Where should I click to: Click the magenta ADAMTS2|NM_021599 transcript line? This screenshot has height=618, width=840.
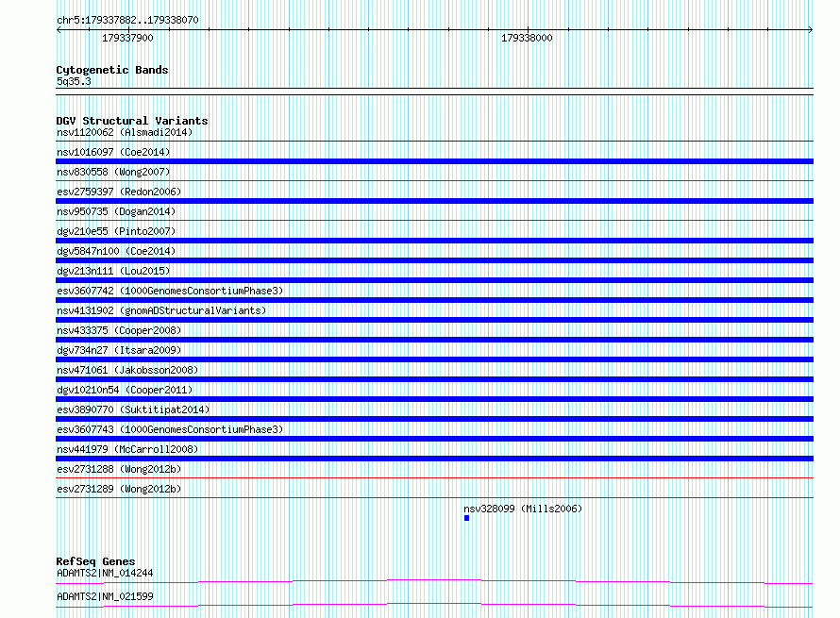point(434,605)
